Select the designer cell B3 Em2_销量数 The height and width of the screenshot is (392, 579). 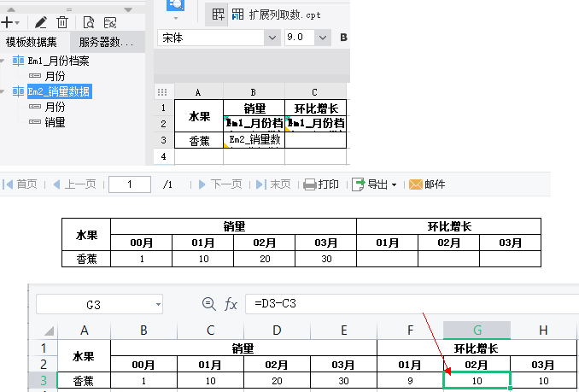point(254,140)
